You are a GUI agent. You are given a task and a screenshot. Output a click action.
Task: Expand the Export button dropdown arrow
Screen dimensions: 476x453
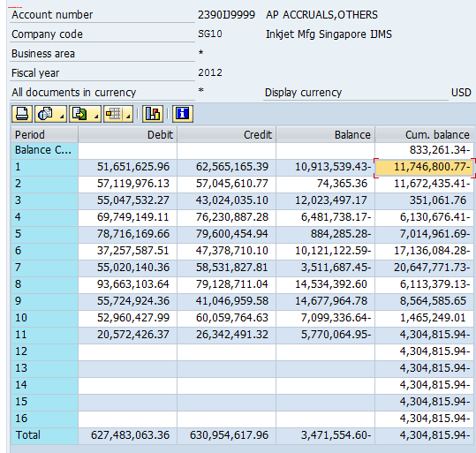pyautogui.click(x=96, y=117)
